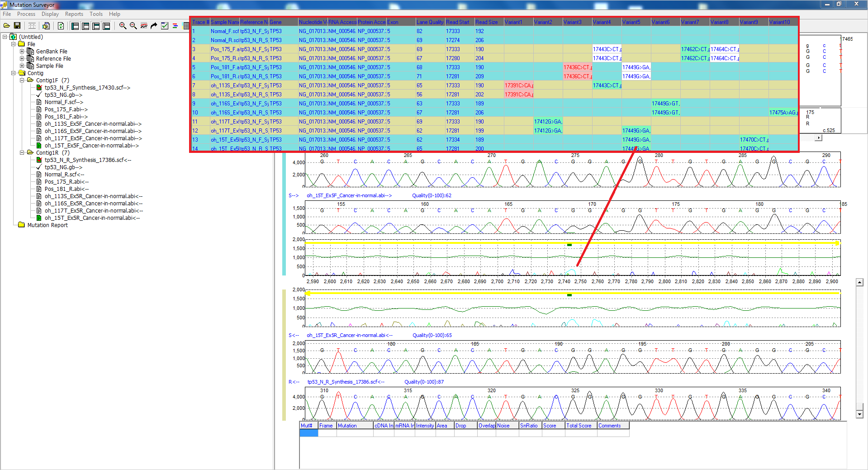Viewport: 868px width, 470px height.
Task: Click the black curved arrow icon
Action: (x=154, y=26)
